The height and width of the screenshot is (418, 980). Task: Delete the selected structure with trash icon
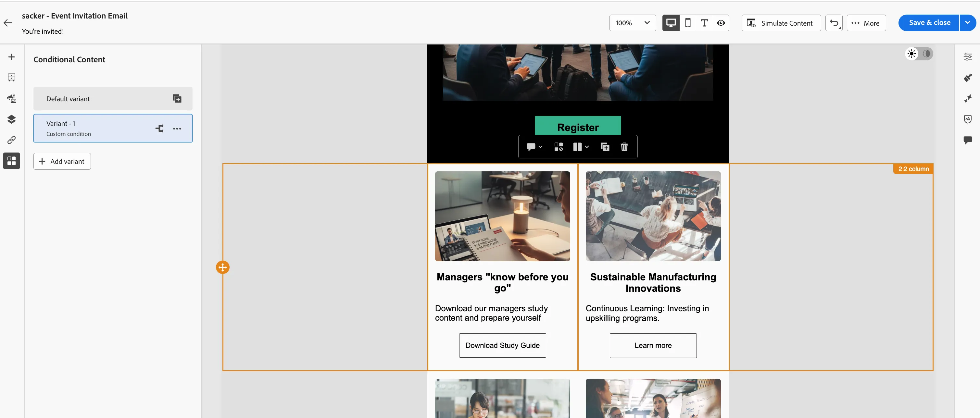(x=624, y=147)
